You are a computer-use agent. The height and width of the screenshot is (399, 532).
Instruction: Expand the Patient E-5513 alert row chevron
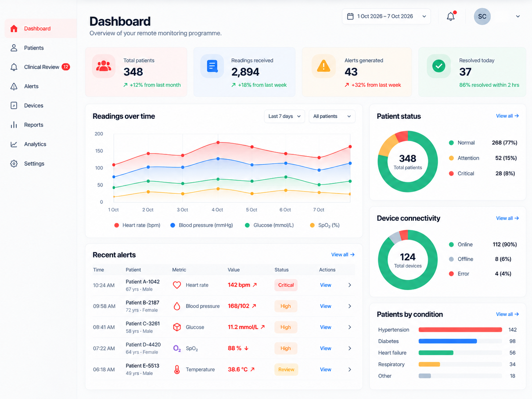tap(350, 370)
